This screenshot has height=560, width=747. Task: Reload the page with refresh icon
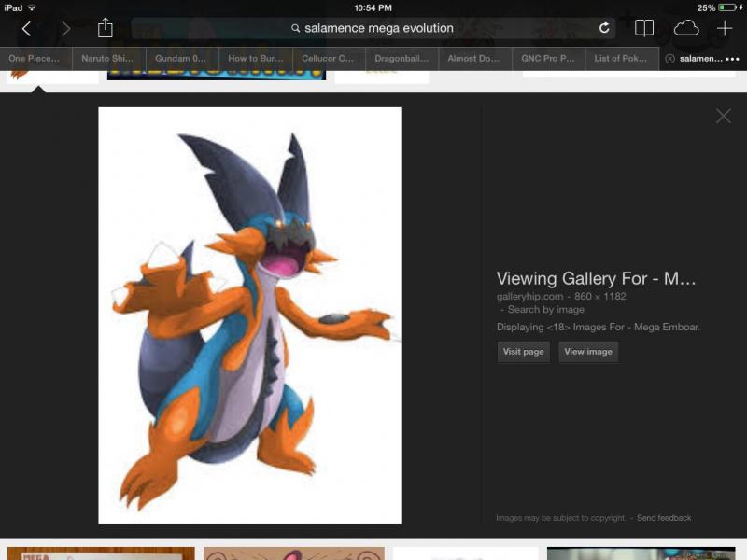604,28
